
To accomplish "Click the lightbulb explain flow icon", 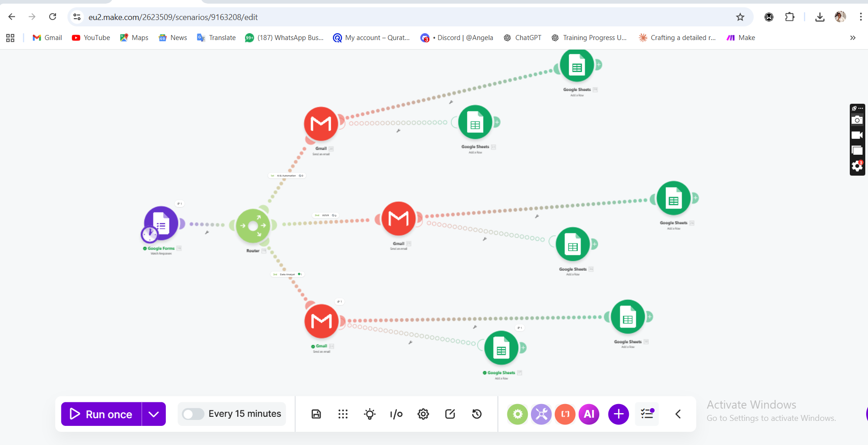I will click(370, 414).
